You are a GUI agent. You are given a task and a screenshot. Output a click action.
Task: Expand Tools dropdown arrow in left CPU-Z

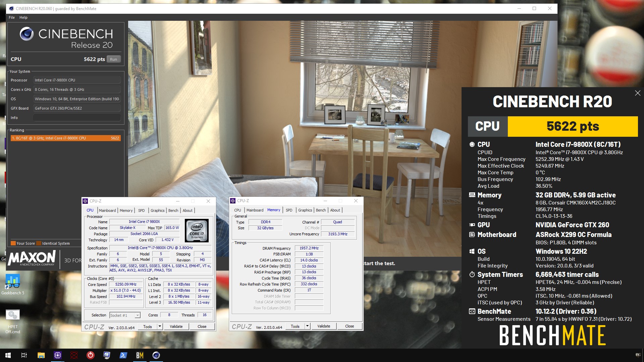click(160, 326)
